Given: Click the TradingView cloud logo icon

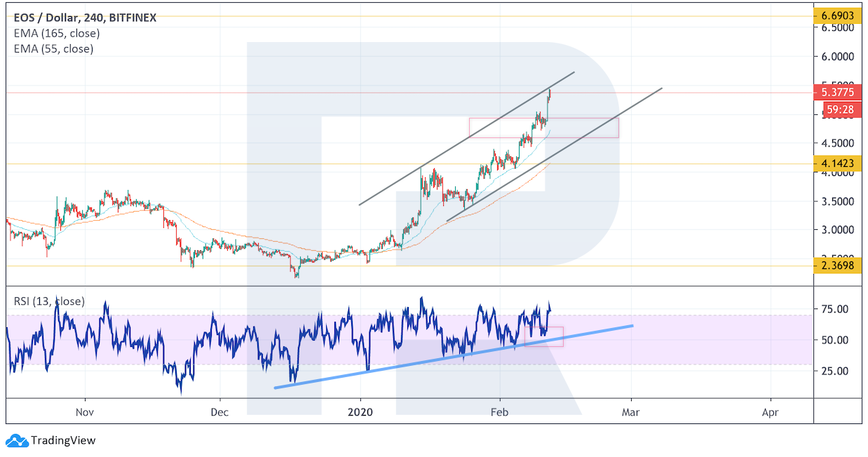Looking at the screenshot, I should click(17, 441).
